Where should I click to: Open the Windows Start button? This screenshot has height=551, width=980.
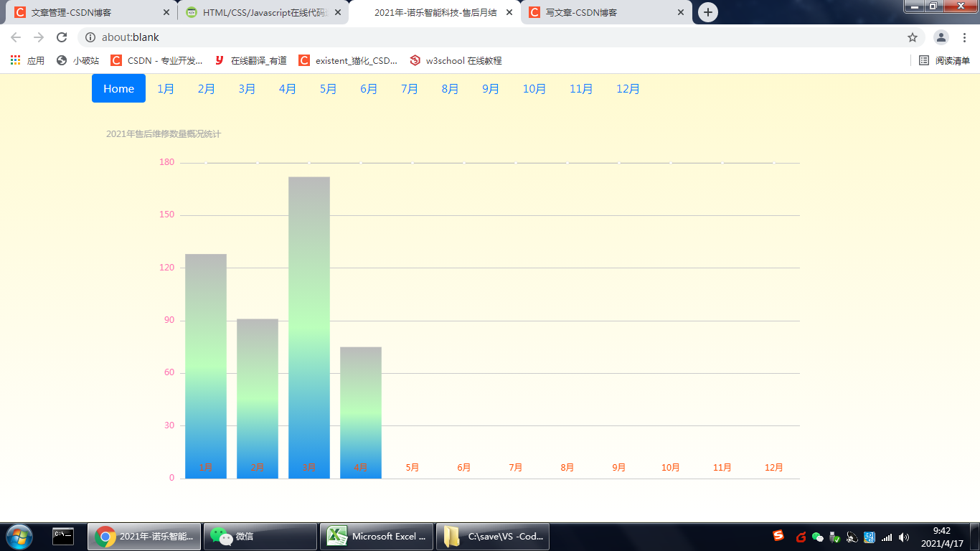[x=19, y=537]
